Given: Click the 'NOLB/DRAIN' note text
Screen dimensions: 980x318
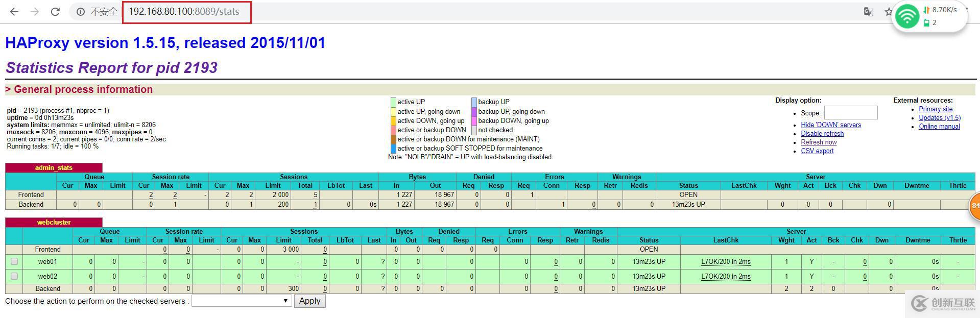Looking at the screenshot, I should [x=470, y=157].
